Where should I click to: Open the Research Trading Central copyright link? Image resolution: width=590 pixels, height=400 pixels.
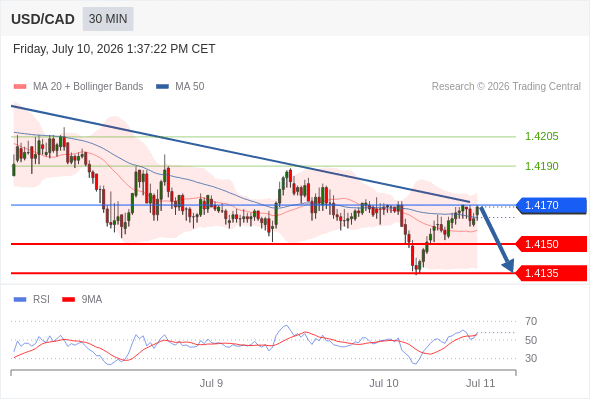506,87
